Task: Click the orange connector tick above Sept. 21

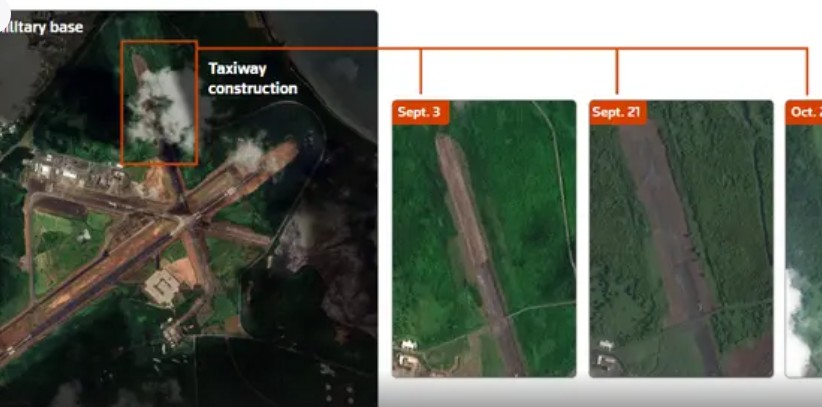Action: click(617, 72)
